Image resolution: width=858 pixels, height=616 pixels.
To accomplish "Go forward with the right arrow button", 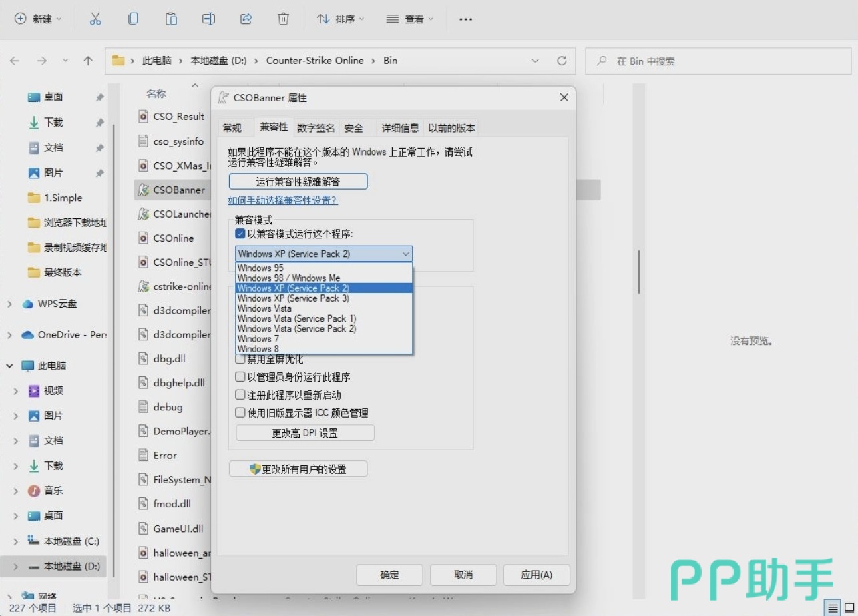I will pyautogui.click(x=42, y=61).
